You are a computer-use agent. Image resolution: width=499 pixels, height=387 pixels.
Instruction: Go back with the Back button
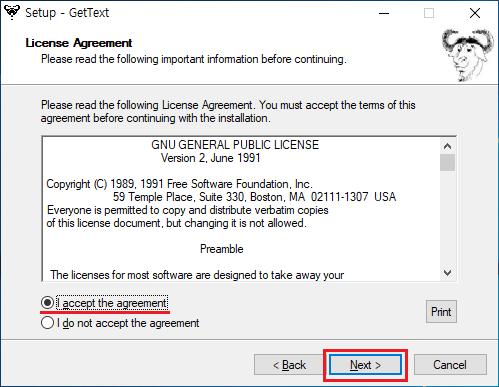(289, 365)
